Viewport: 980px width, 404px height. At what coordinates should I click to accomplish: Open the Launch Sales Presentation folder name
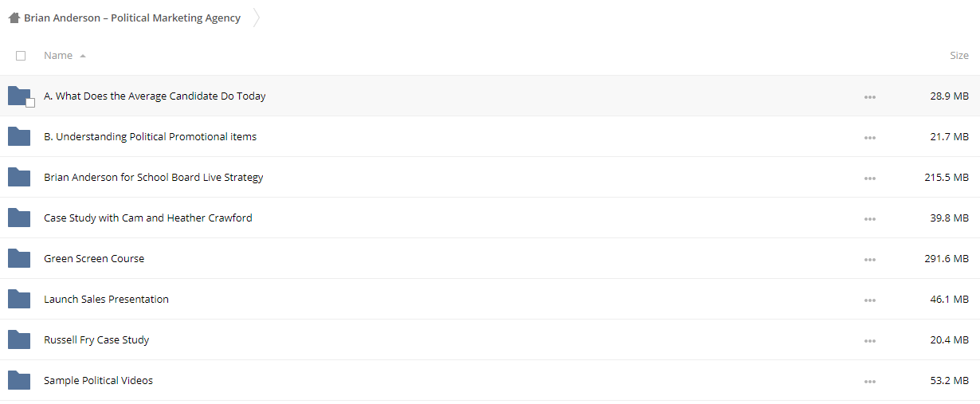[106, 300]
